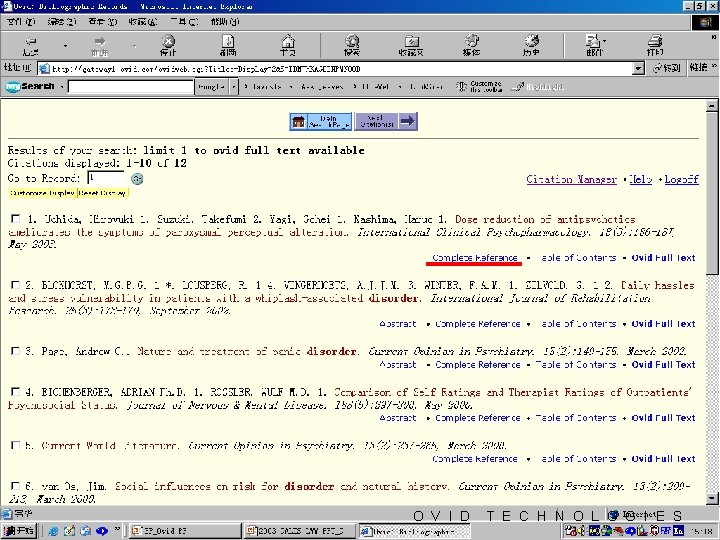
Task: Open Complete Reference for citation 1
Action: point(475,258)
